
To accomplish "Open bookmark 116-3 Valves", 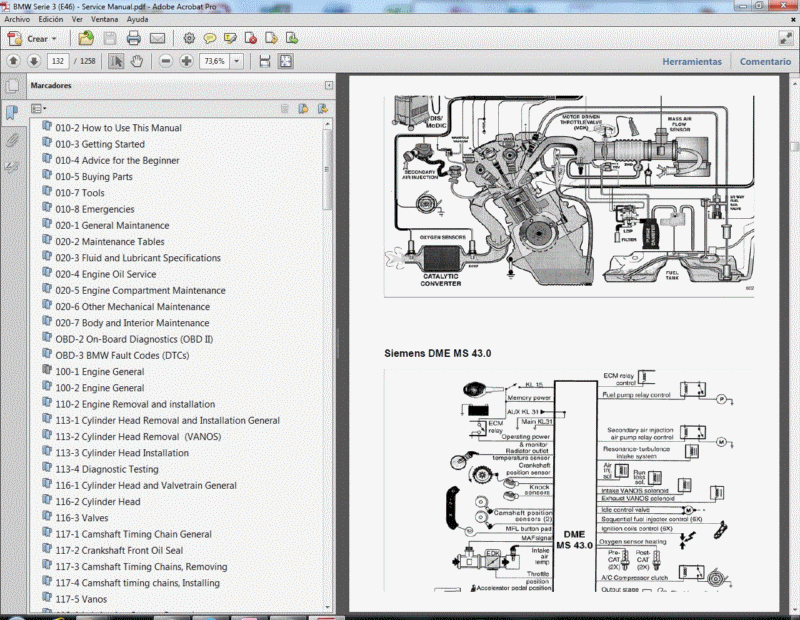I will pyautogui.click(x=82, y=518).
